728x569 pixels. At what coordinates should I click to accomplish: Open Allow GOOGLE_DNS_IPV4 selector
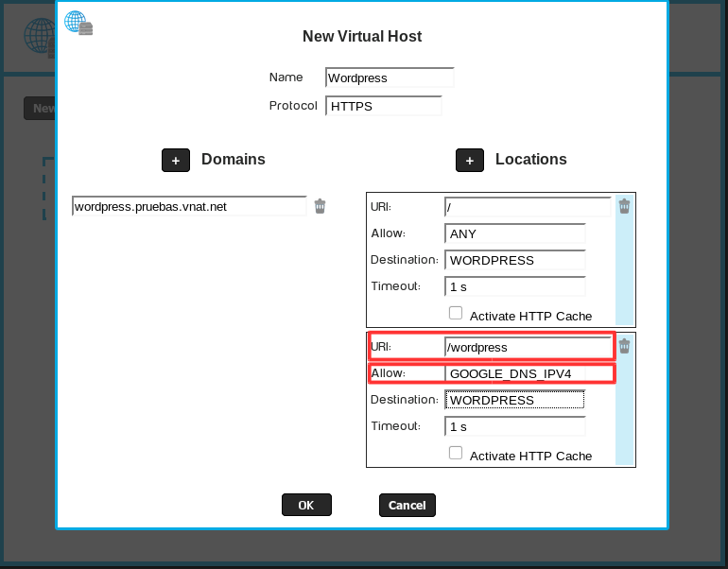(515, 373)
